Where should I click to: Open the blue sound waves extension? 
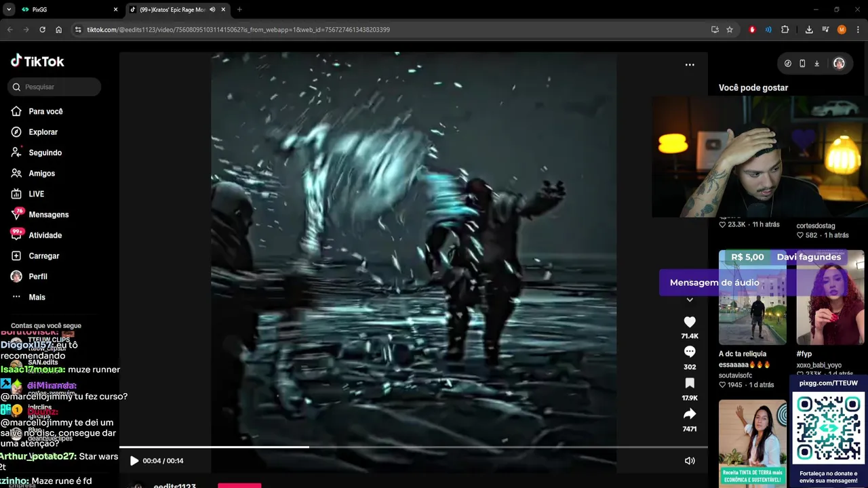click(x=768, y=30)
